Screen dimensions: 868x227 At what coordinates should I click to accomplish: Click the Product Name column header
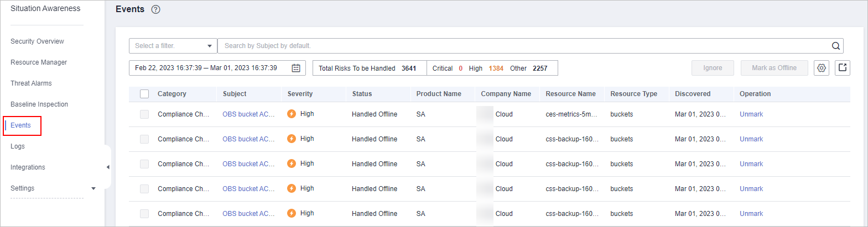pos(439,94)
